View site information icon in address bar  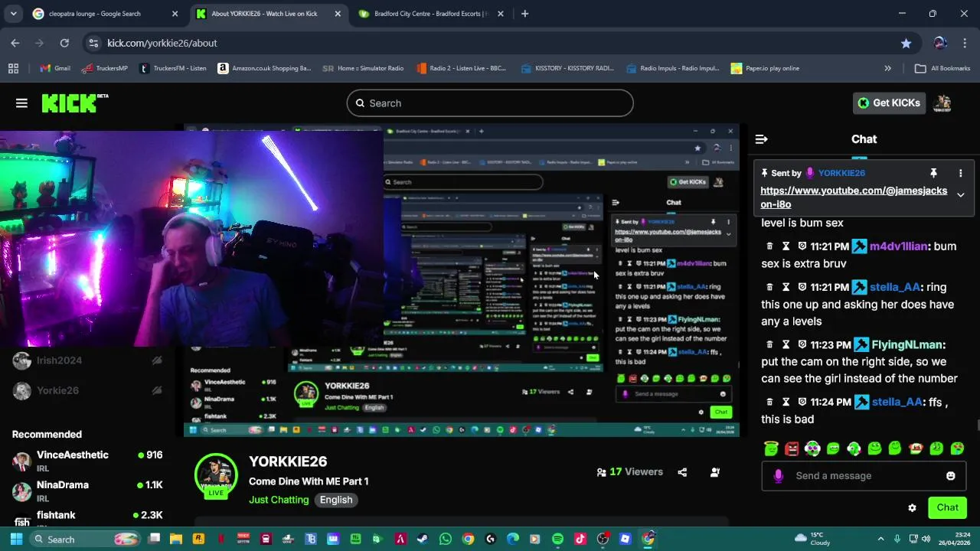[93, 44]
